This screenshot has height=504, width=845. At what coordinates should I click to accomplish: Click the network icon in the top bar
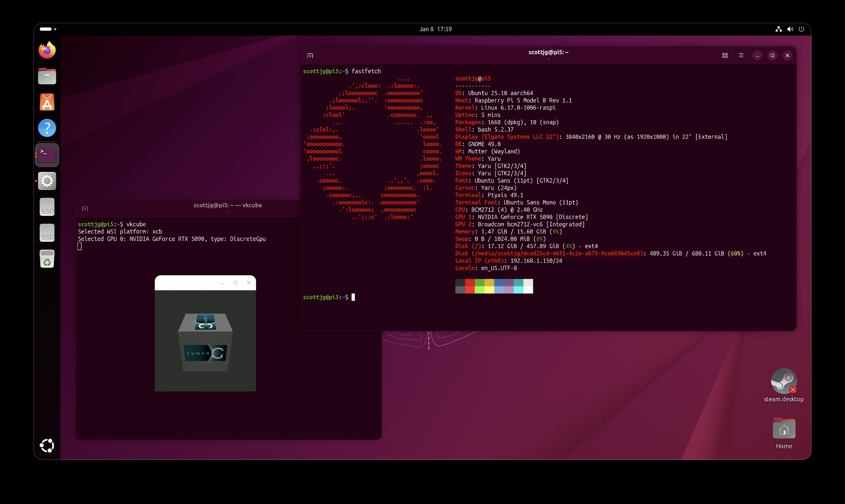point(779,29)
